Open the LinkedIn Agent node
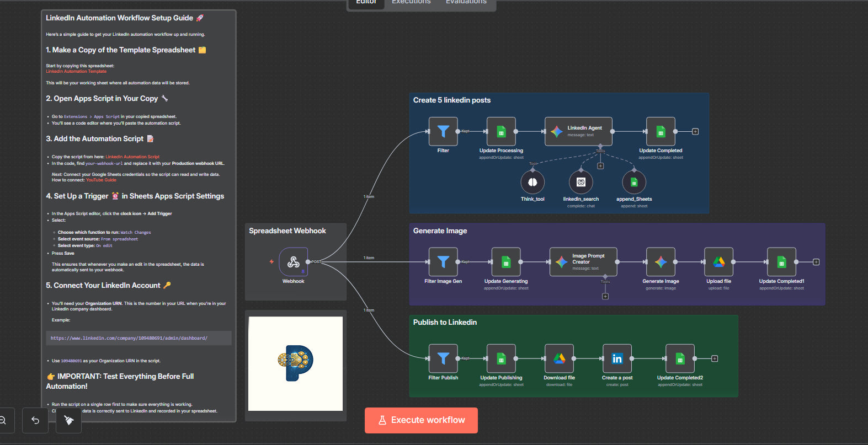Image resolution: width=868 pixels, height=445 pixels. point(578,132)
